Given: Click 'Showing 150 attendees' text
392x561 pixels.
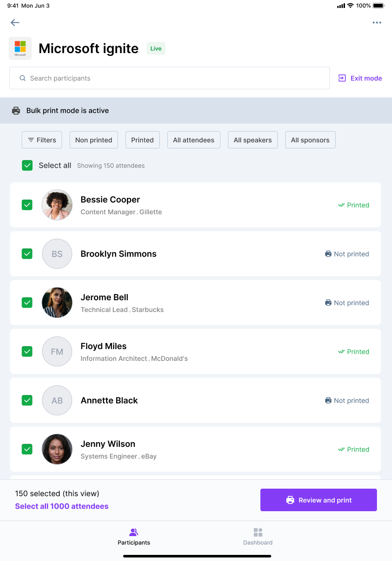Looking at the screenshot, I should click(111, 166).
